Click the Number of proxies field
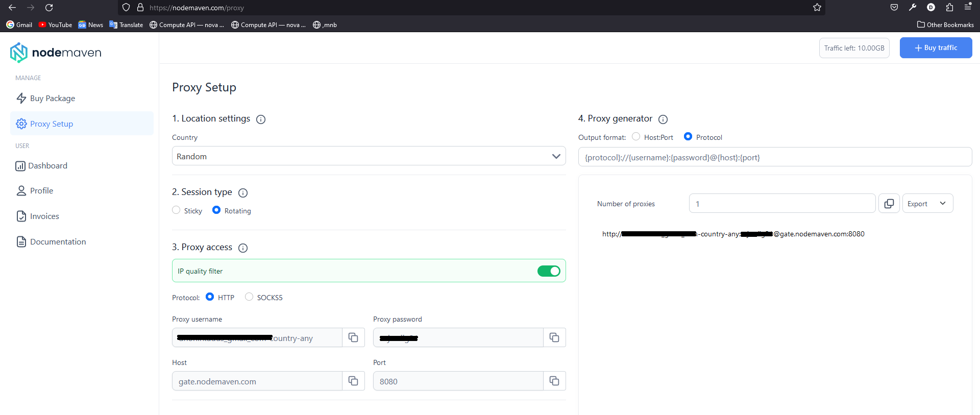The width and height of the screenshot is (980, 415). [782, 203]
